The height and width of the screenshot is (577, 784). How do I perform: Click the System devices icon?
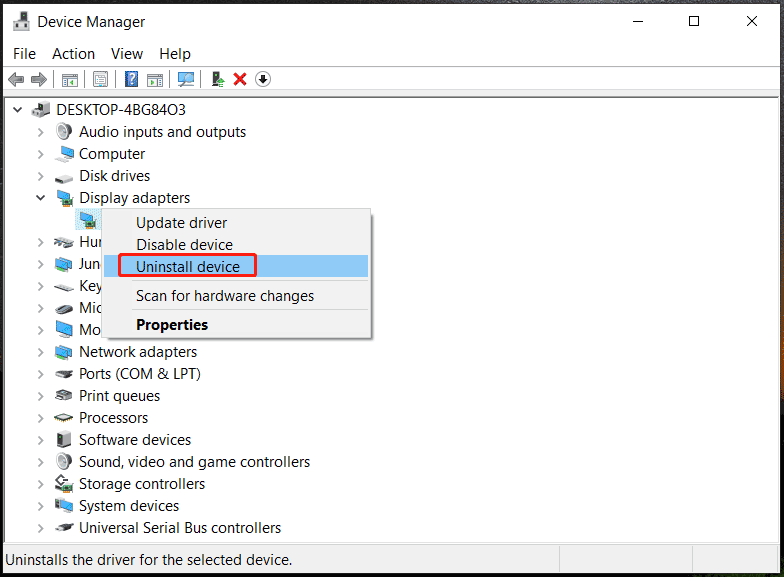point(64,506)
